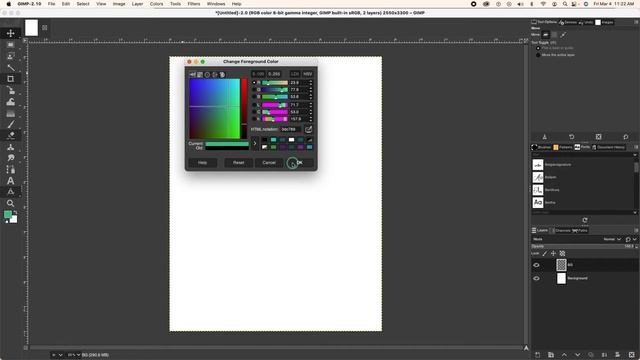Select the C (chroma) radio button
The image size is (640, 360).
pos(254,112)
